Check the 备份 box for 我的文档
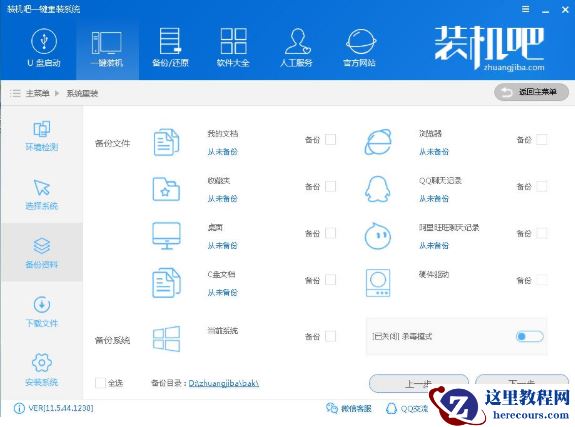This screenshot has height=427, width=575. coord(330,140)
